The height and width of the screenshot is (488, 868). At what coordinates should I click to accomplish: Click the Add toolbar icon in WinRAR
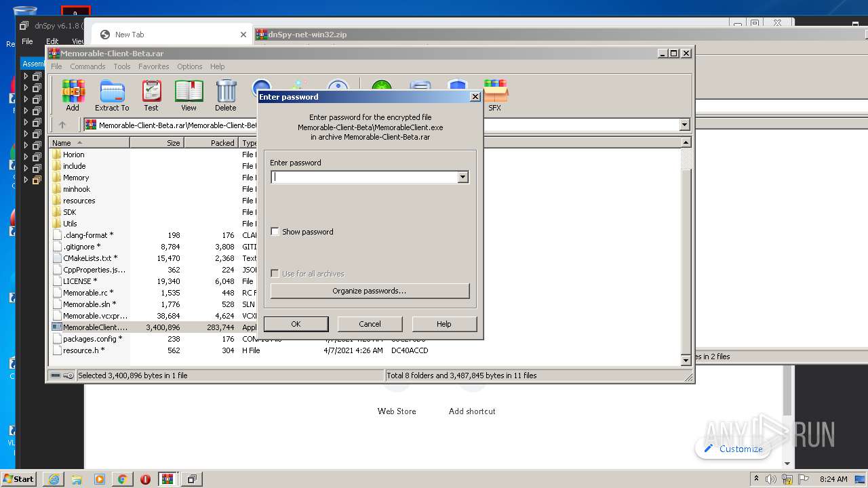click(73, 96)
